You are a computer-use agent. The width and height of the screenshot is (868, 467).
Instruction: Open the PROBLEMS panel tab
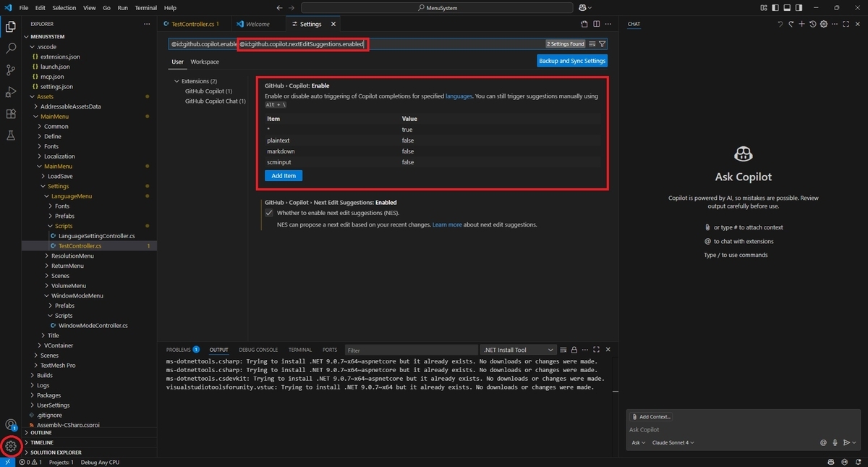[182, 350]
